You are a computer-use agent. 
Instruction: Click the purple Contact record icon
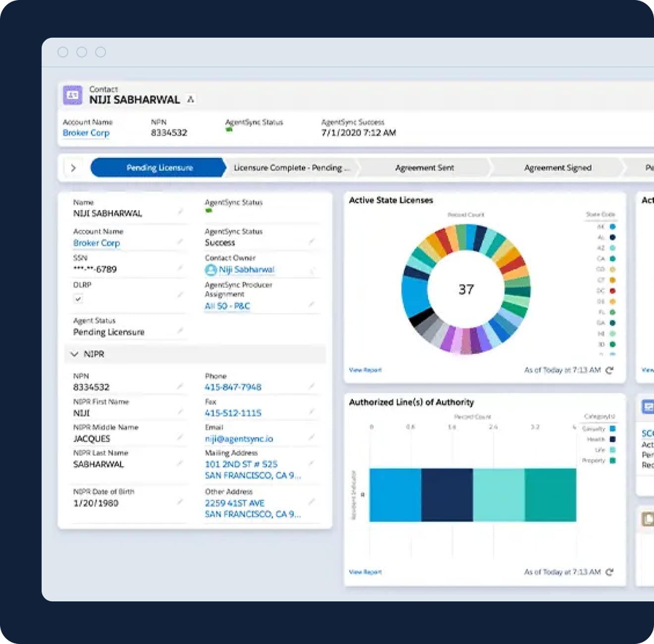[x=72, y=95]
